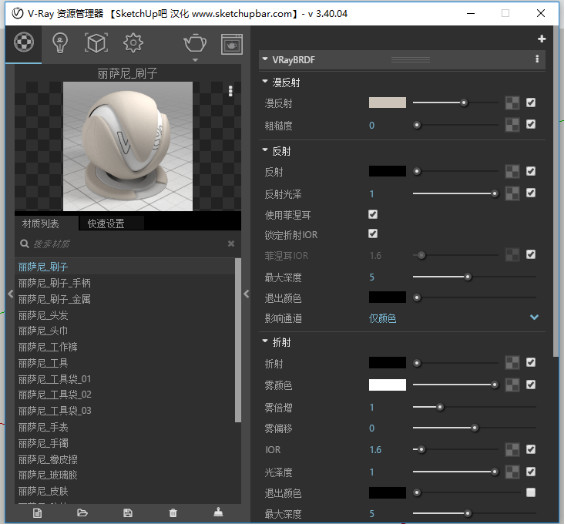565x525 pixels.
Task: Collapse the 折射 section
Action: click(x=265, y=341)
